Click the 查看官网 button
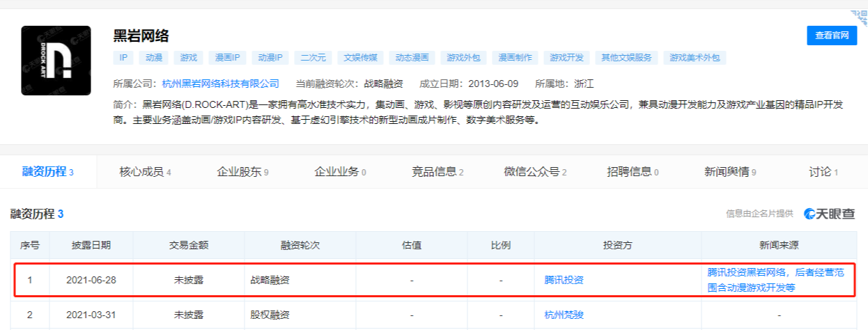Screen dimensions: 868x330 [832, 36]
